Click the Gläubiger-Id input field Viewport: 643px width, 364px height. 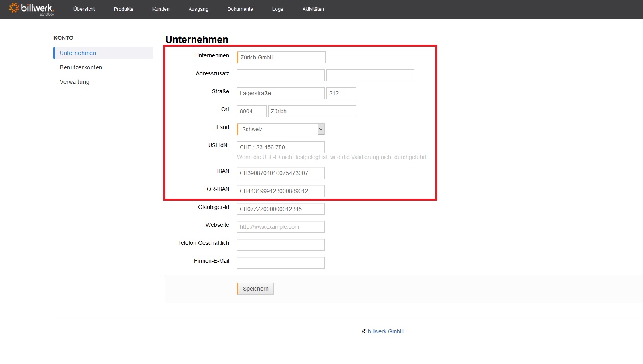281,209
